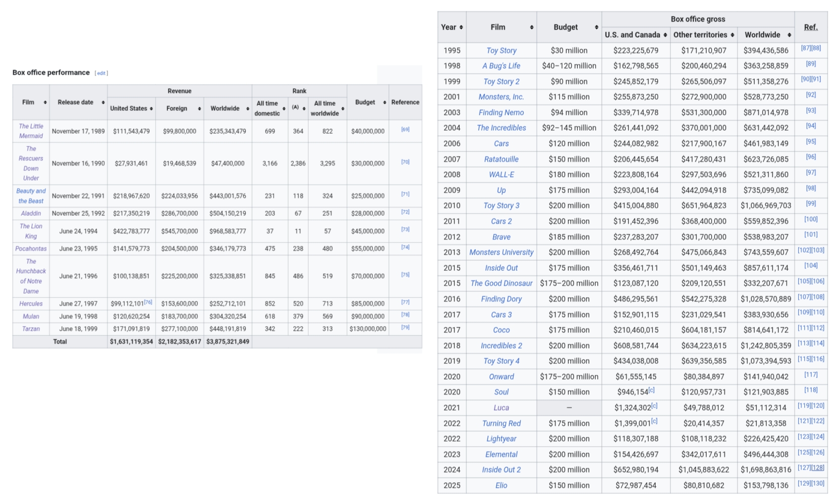Open the Soul film link
Image resolution: width=838 pixels, height=504 pixels.
pos(501,392)
